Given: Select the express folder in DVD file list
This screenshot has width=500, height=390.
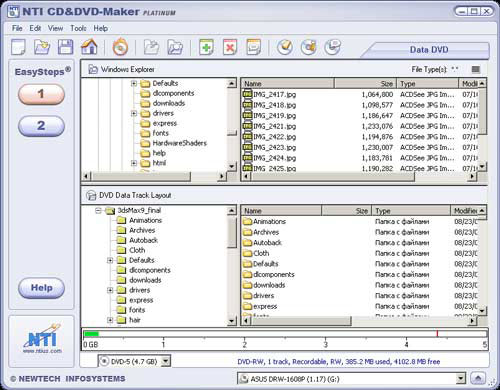Looking at the screenshot, I should coord(260,306).
